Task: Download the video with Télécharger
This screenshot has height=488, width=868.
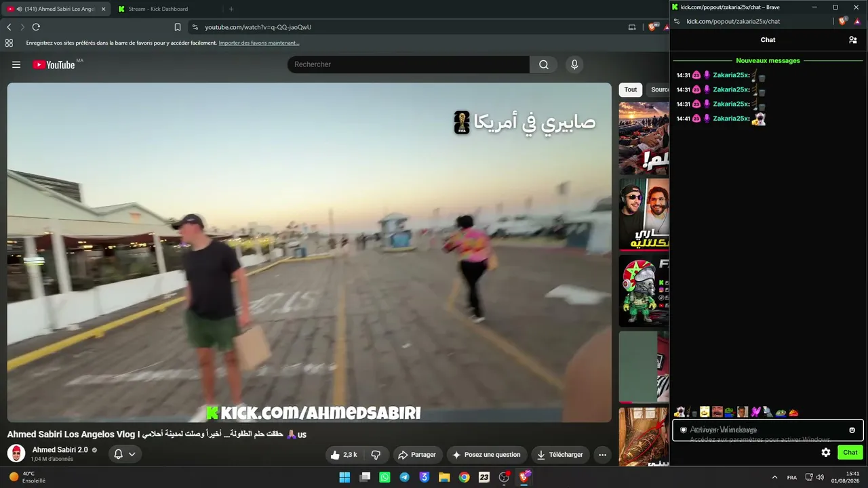Action: [559, 455]
